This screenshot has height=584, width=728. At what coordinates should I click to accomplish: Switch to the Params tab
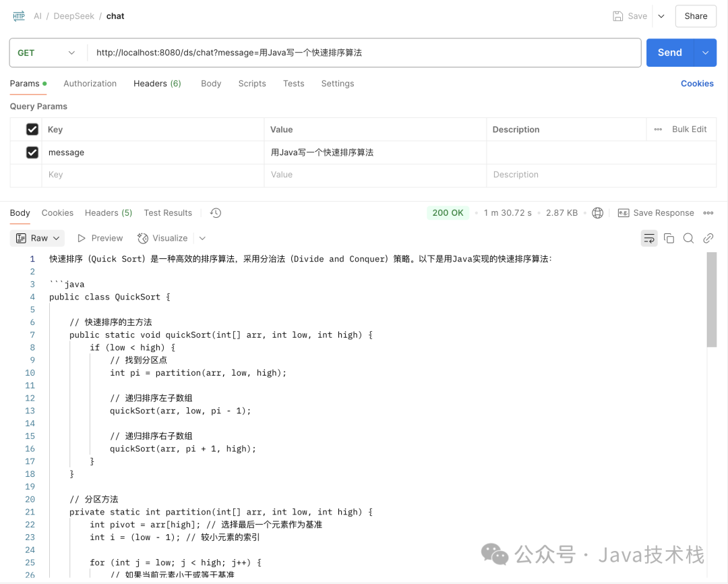(28, 84)
